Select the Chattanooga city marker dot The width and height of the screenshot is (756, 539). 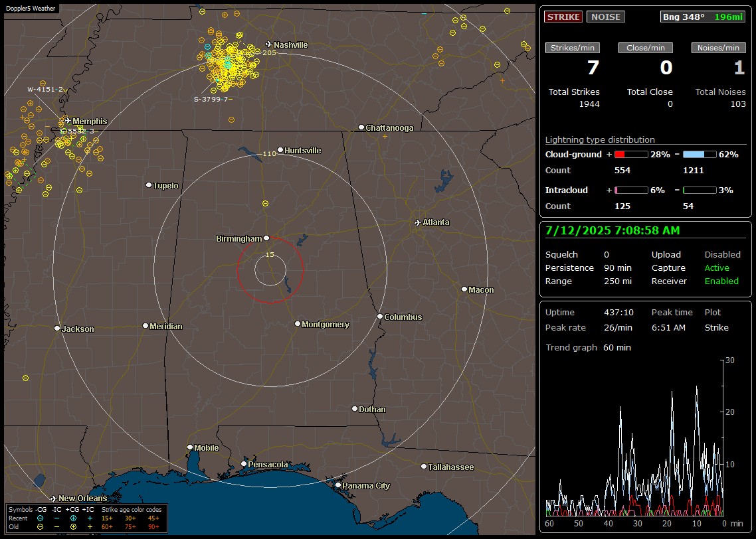pos(361,127)
